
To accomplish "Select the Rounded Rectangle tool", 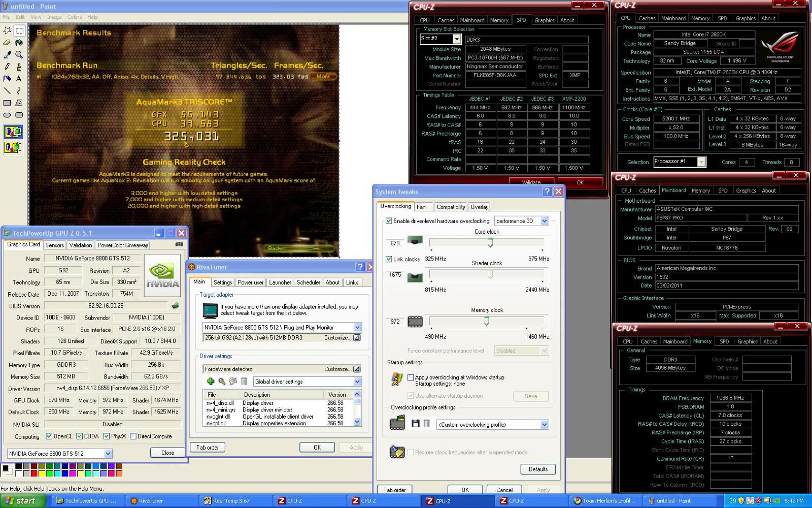I will coord(19,115).
